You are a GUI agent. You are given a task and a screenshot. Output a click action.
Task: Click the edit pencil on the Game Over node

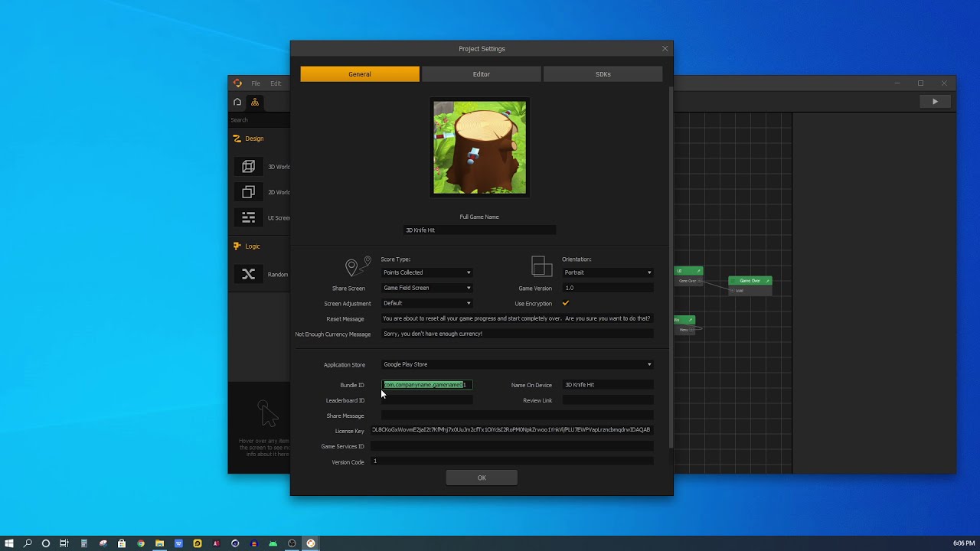pyautogui.click(x=768, y=281)
